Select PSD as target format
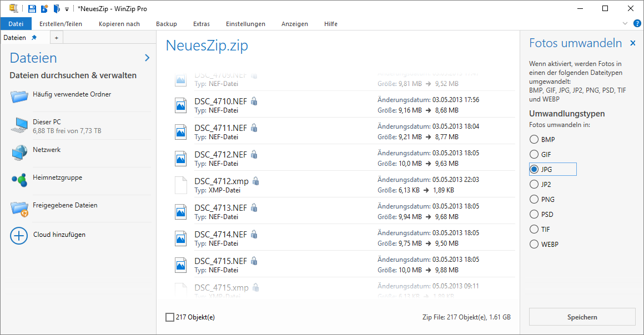This screenshot has height=335, width=644. (534, 214)
